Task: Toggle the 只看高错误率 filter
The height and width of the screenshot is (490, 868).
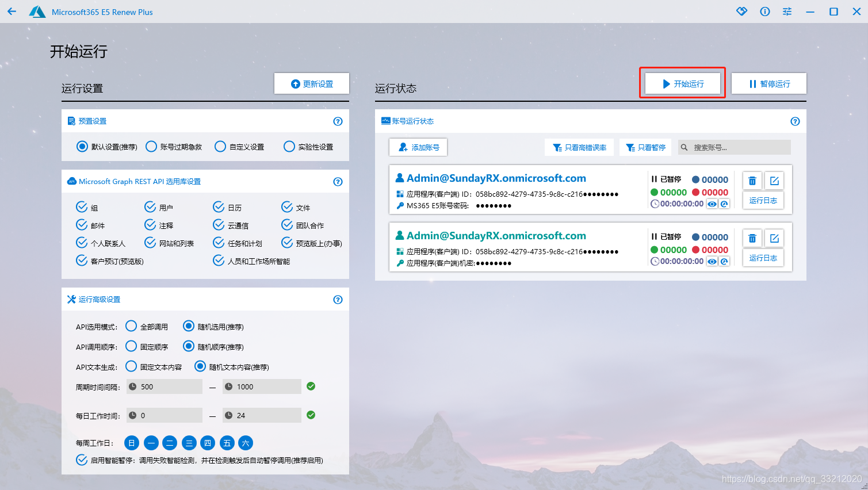Action: pos(579,147)
